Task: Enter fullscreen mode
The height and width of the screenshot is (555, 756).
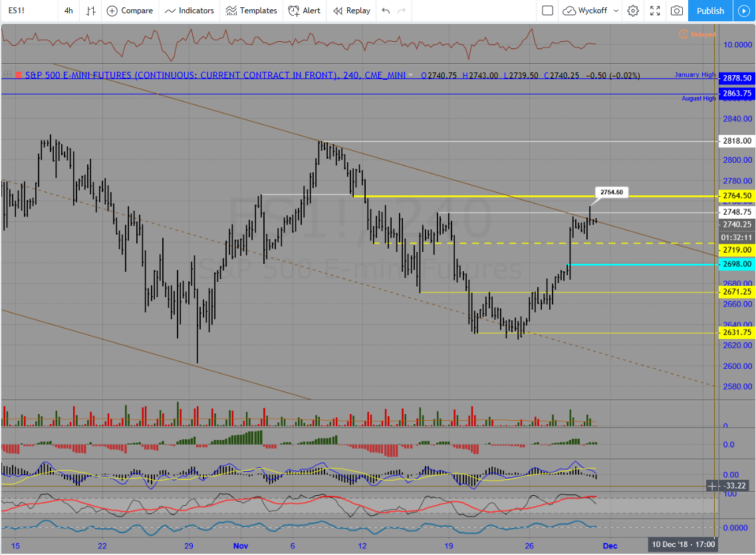Action: (x=655, y=11)
